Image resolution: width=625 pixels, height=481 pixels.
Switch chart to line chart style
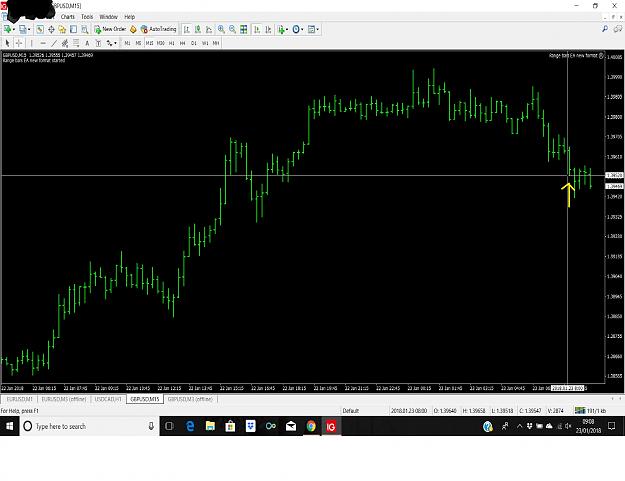click(x=209, y=29)
